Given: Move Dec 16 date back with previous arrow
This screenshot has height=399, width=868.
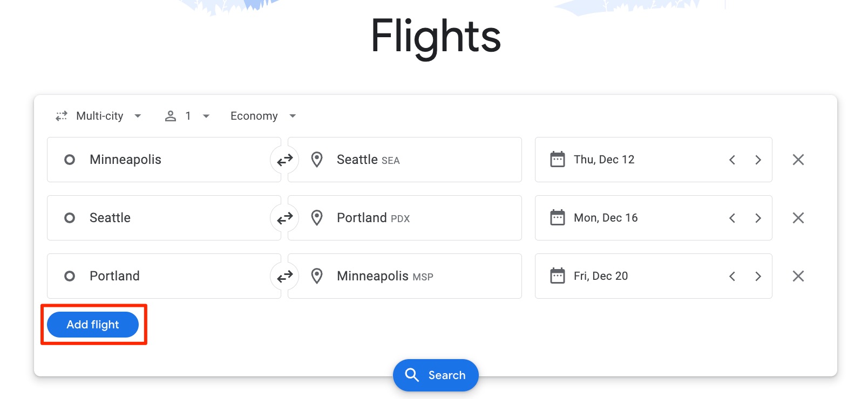Looking at the screenshot, I should point(732,218).
